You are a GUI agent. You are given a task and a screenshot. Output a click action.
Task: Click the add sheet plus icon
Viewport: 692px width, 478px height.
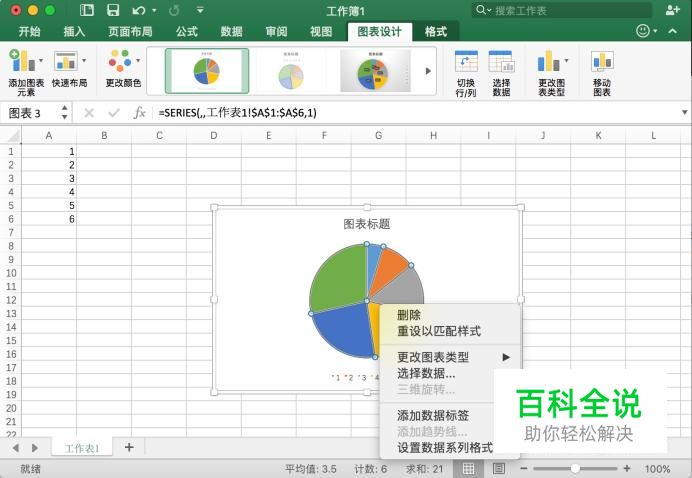[129, 448]
